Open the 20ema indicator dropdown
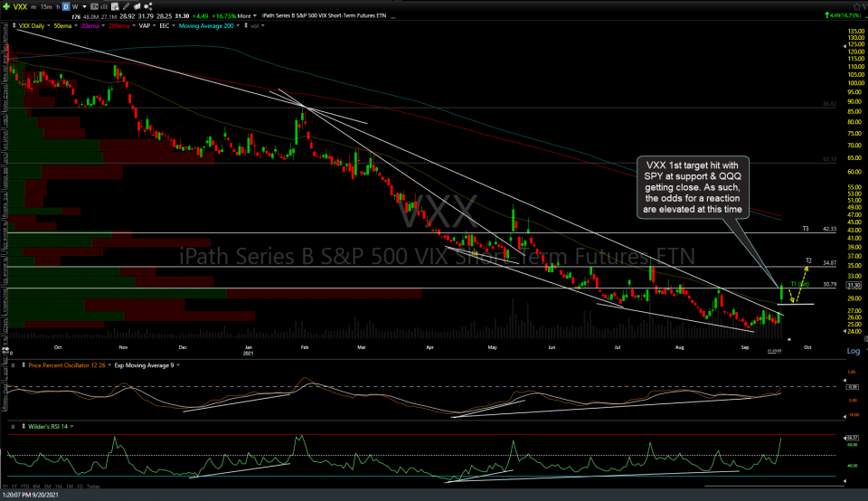Viewport: 868px width, 501px height. click(x=103, y=25)
